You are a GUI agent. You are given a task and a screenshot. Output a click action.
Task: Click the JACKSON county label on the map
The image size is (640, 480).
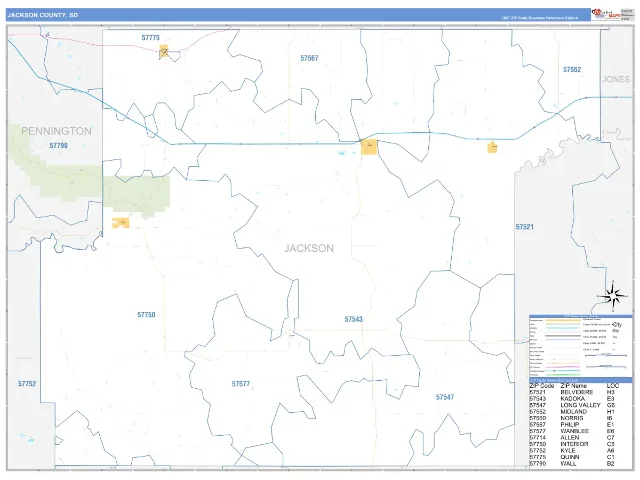[x=309, y=248]
